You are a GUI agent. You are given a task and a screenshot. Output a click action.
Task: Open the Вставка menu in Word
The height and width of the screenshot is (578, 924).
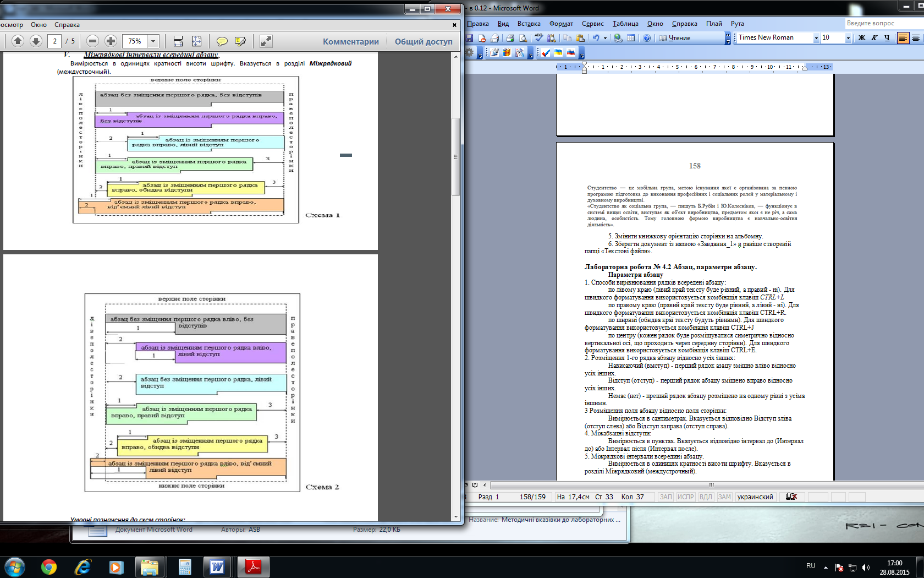[x=529, y=24]
